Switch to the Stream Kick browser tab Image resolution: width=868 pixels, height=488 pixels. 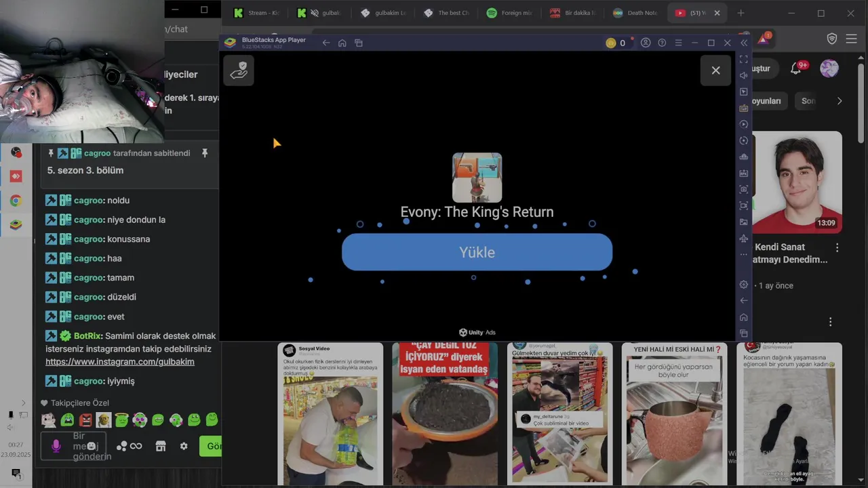point(256,13)
